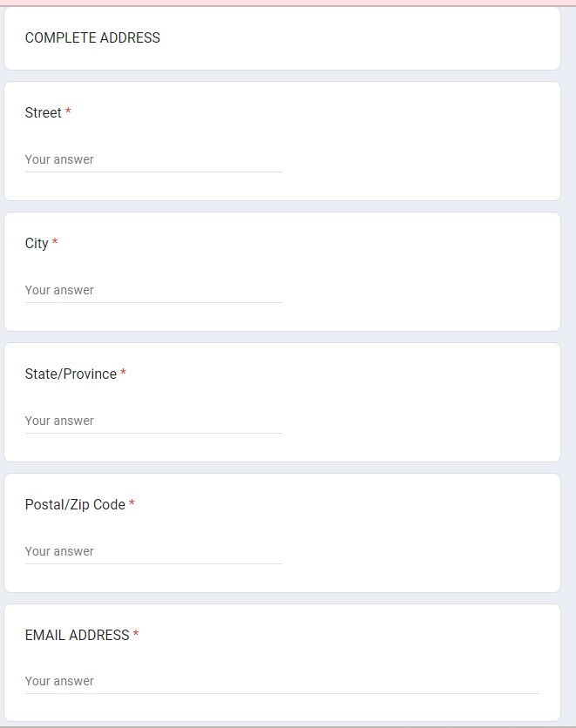
Task: Click the "EMAIL ADDRESS" question label
Action: (77, 636)
